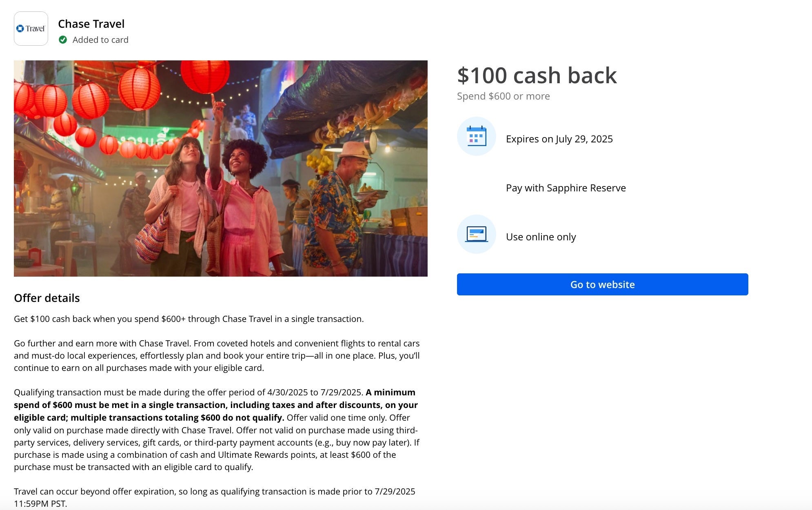Click the blue Chase octagon logo
The width and height of the screenshot is (812, 510).
pyautogui.click(x=19, y=28)
